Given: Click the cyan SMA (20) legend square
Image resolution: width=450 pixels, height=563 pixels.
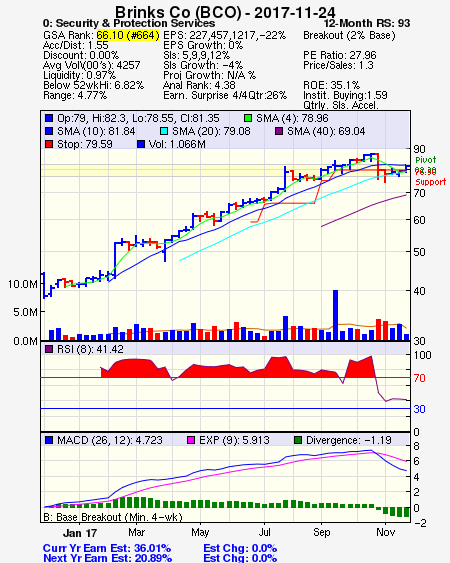Looking at the screenshot, I should click(x=163, y=131).
